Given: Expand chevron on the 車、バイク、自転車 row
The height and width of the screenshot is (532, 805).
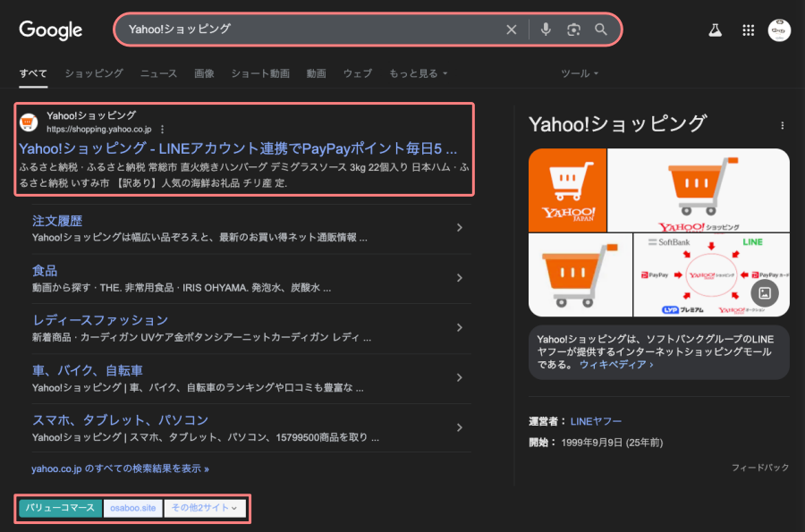Looking at the screenshot, I should click(x=460, y=377).
